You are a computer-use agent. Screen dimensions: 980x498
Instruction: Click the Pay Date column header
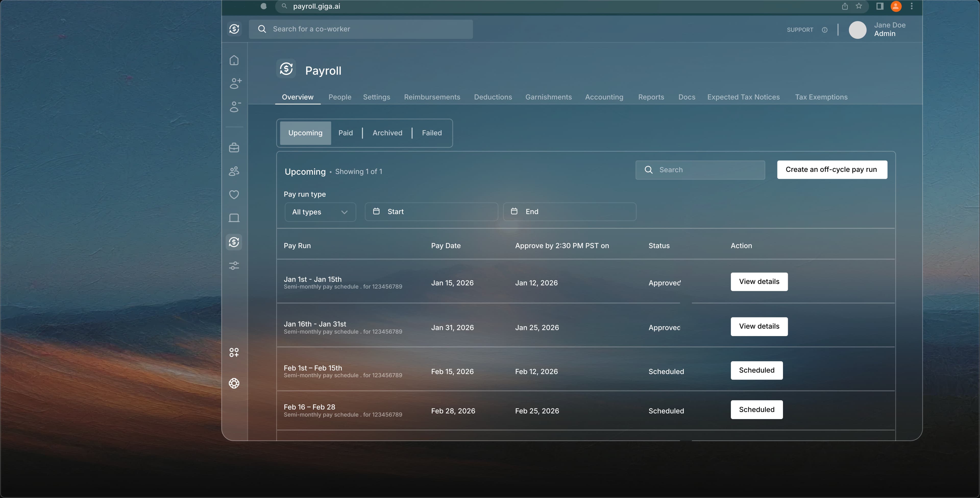[446, 246]
